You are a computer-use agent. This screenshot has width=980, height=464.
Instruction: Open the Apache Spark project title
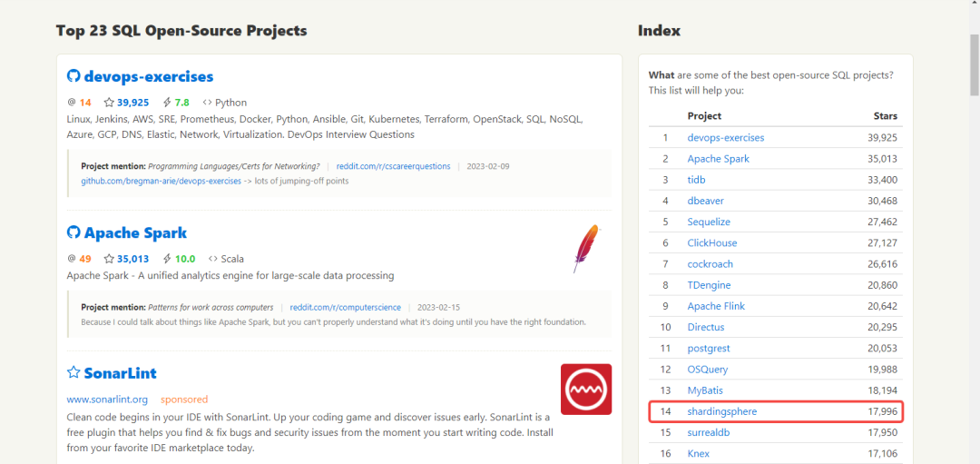pyautogui.click(x=135, y=232)
